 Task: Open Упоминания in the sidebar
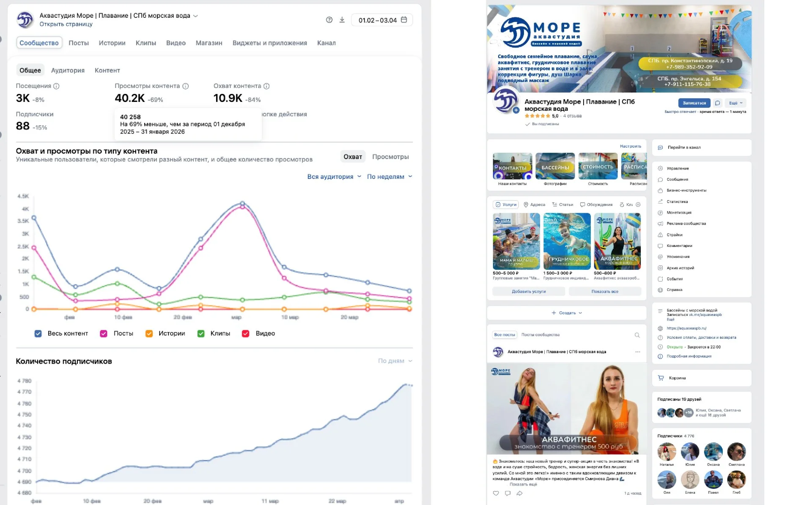678,257
